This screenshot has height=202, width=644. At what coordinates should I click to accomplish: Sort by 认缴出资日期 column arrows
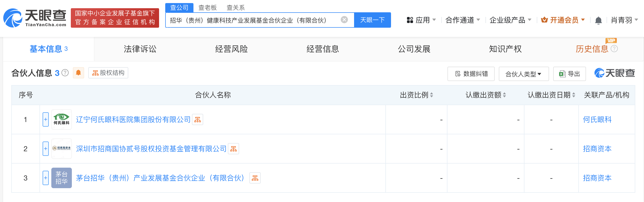click(574, 95)
